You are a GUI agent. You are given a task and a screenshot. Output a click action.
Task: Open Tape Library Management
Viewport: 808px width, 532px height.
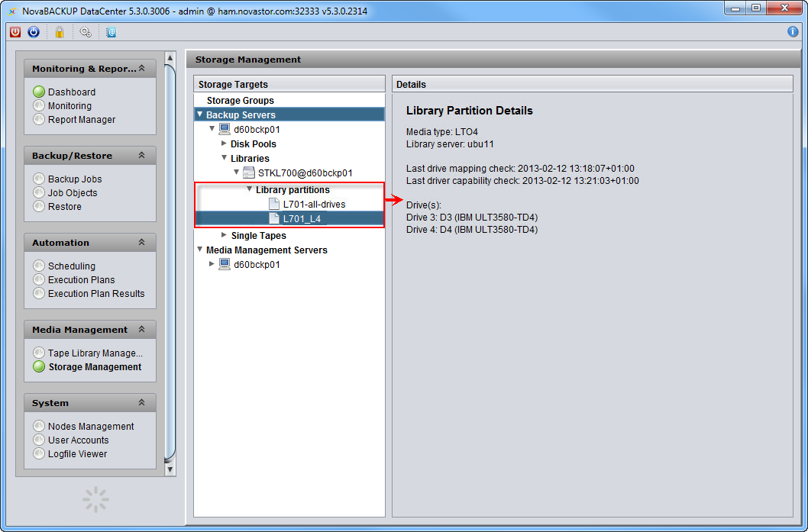95,353
